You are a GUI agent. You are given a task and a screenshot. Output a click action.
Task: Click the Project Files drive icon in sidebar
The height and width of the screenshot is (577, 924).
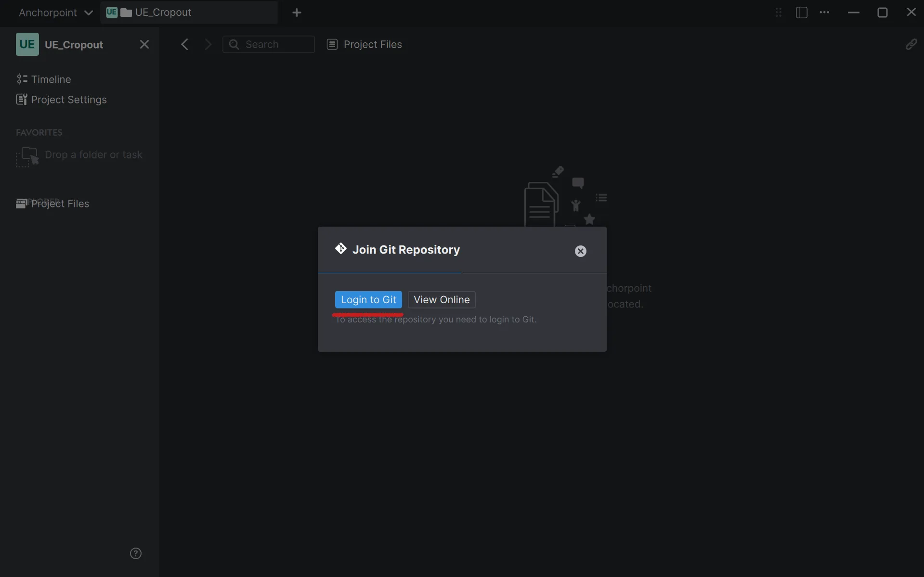point(21,204)
